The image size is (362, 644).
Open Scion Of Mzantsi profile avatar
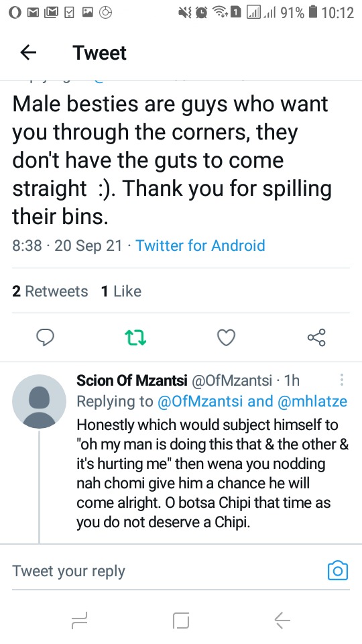point(39,401)
